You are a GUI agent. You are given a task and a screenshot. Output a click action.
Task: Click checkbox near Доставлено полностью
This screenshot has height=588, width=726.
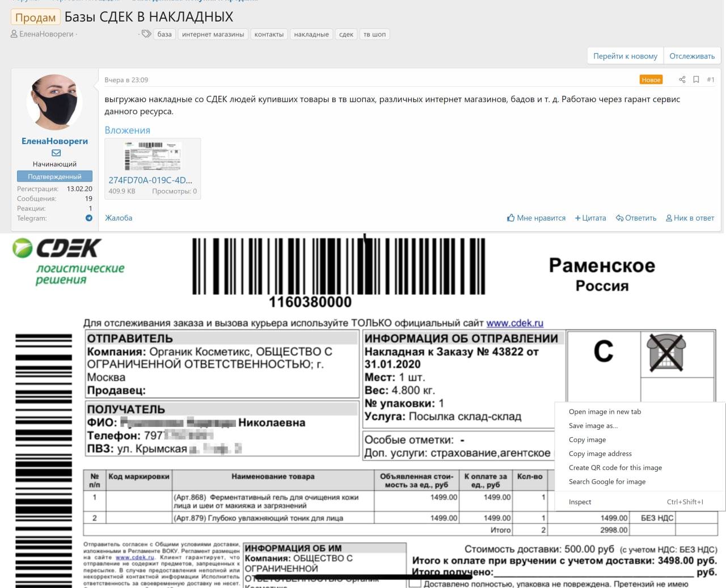[415, 583]
